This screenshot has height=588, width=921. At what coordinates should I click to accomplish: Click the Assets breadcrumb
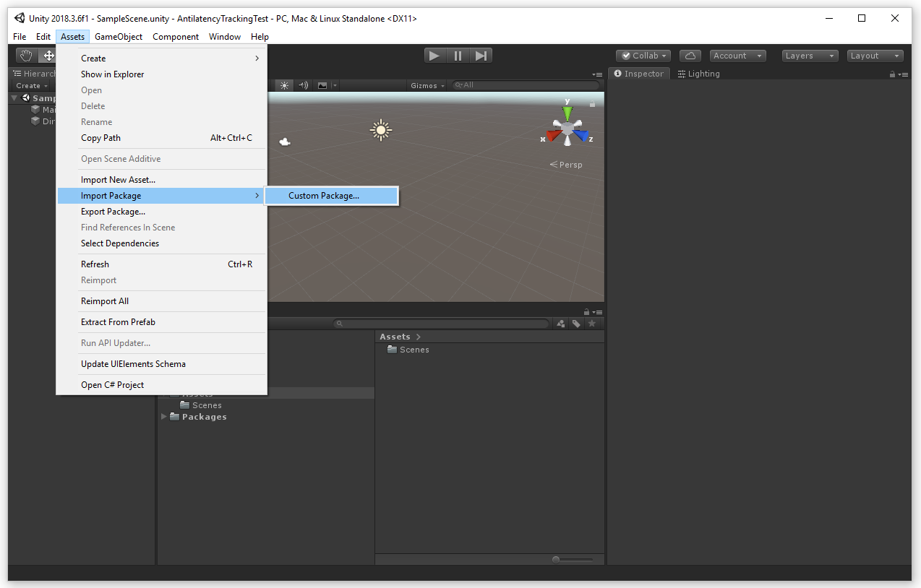[395, 337]
